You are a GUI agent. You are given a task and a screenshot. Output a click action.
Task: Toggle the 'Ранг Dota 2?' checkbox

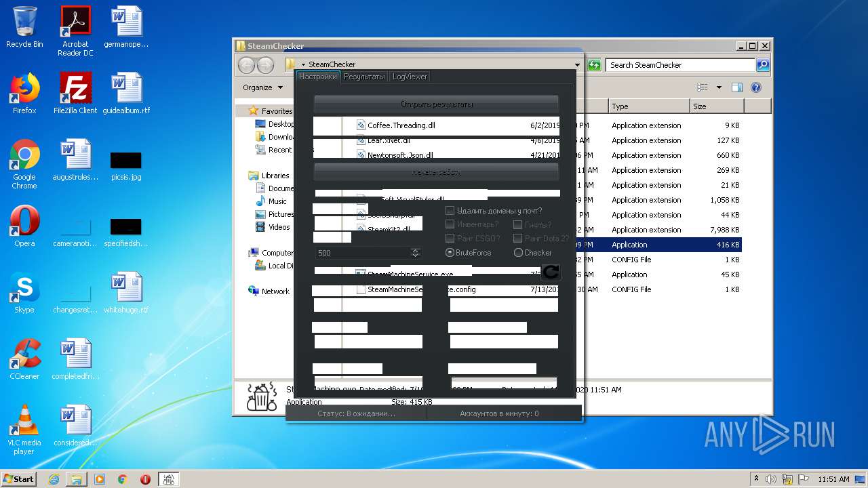pyautogui.click(x=517, y=238)
